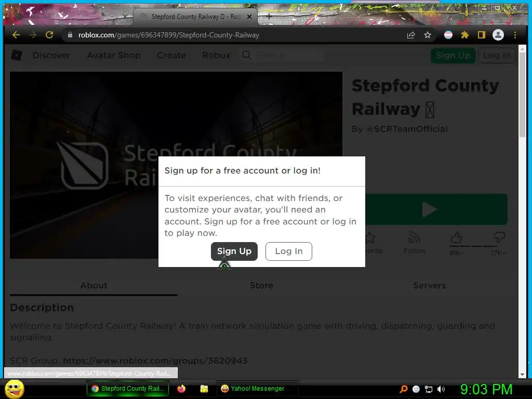Click the search magnifier icon on Roblox
This screenshot has width=532, height=399.
tap(247, 55)
